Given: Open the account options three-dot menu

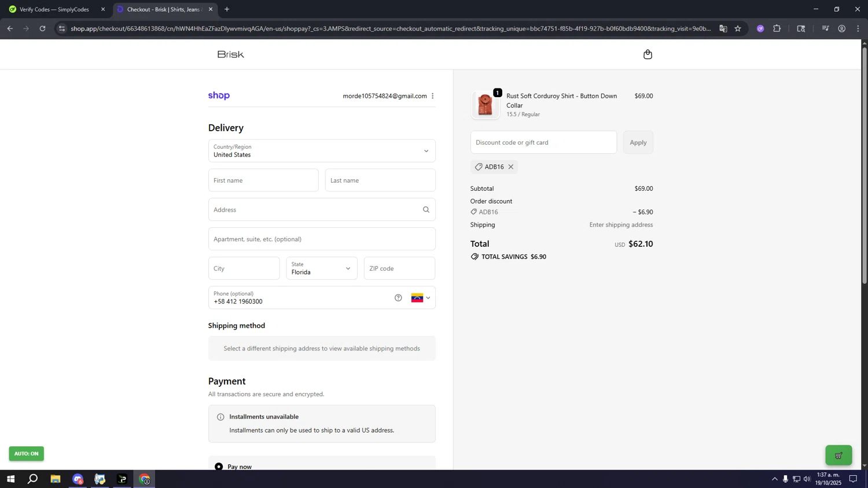Looking at the screenshot, I should (x=432, y=96).
